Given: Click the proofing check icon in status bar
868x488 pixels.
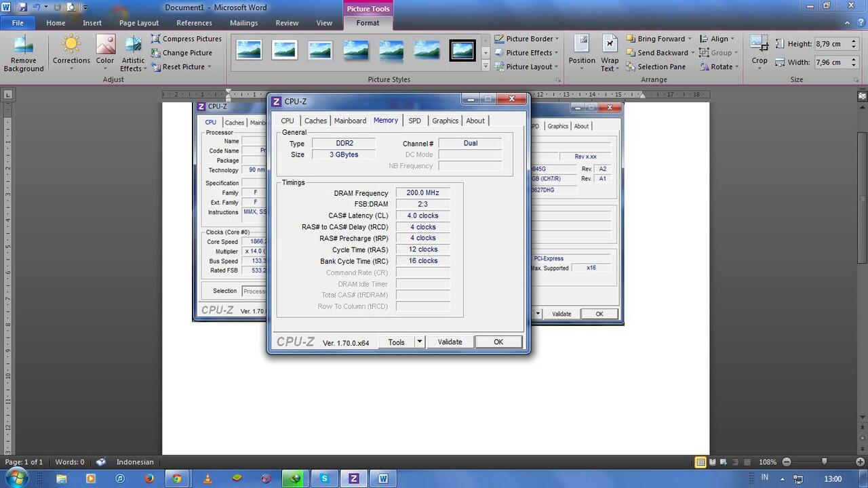Looking at the screenshot, I should pos(101,462).
